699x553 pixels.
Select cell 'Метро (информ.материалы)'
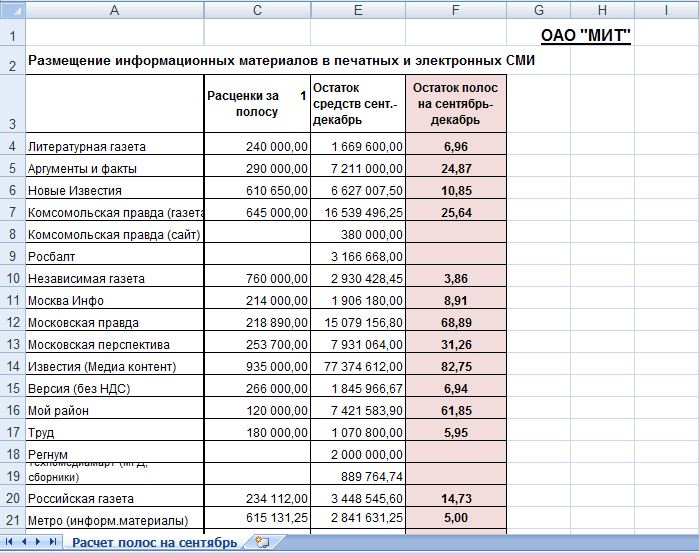(x=115, y=520)
